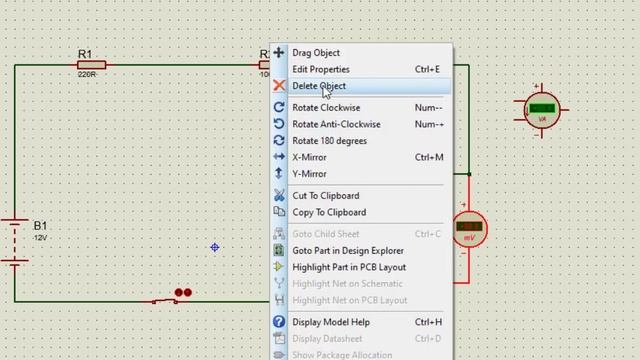Click the Y-Mirror vertical arrows icon
The height and width of the screenshot is (360, 640).
[x=279, y=173]
